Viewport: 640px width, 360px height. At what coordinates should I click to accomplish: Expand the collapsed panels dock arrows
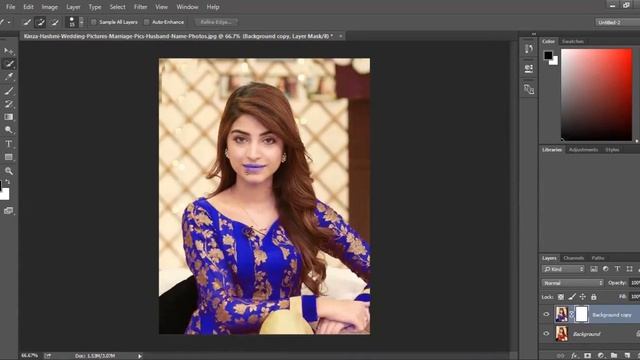click(534, 34)
